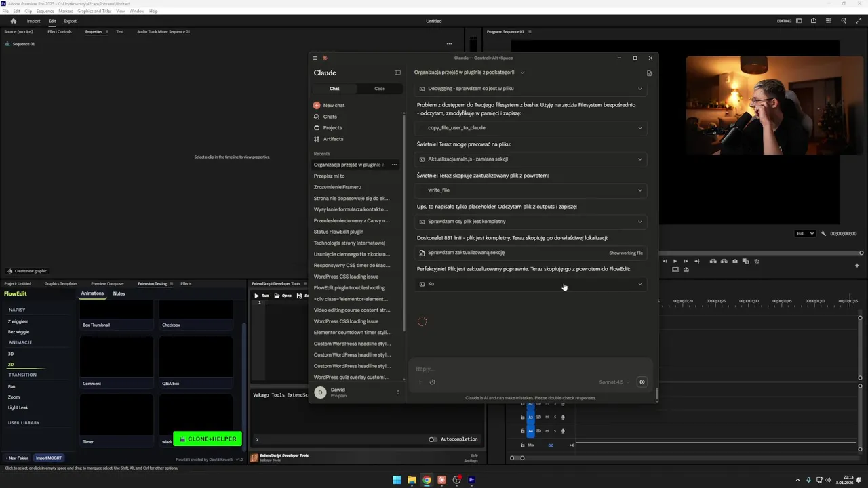Switch to Notes tab in FlowEdit
This screenshot has width=868, height=488.
click(x=119, y=293)
